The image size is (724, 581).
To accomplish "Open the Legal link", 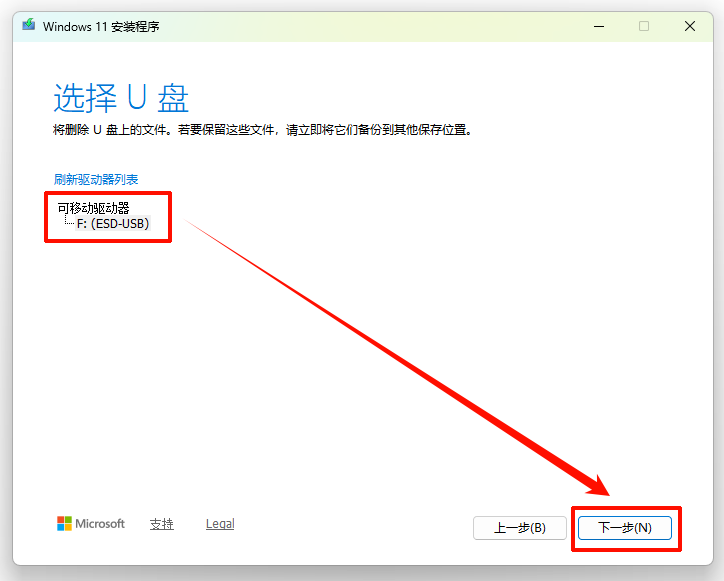I will point(220,524).
